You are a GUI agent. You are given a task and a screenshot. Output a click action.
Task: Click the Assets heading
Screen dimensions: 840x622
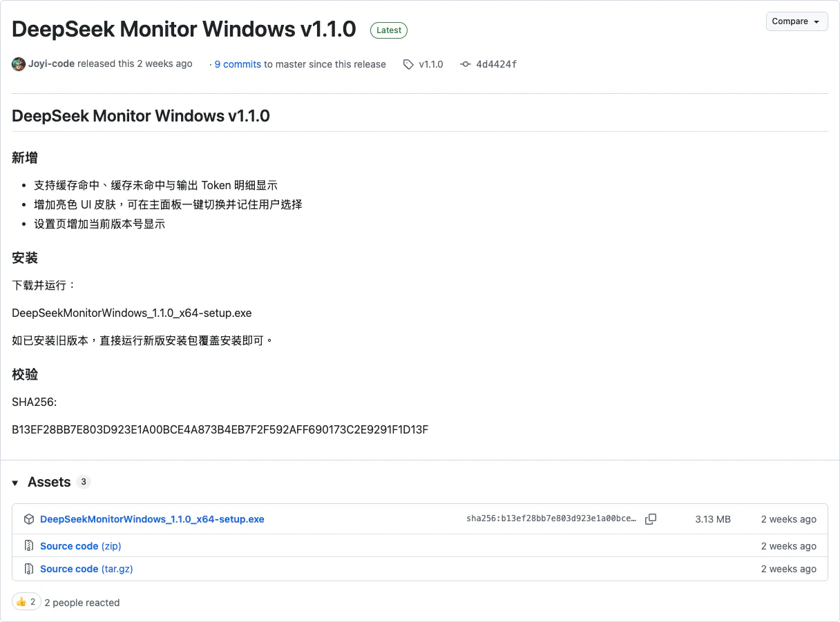coord(49,482)
